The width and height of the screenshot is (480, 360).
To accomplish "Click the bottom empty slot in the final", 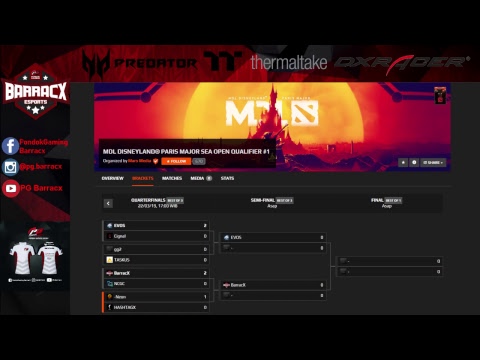I will [x=389, y=272].
